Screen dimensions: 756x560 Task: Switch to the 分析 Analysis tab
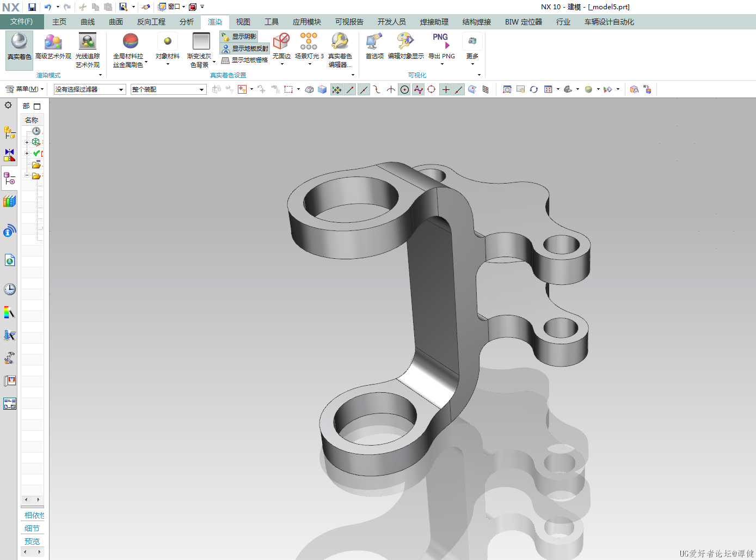[187, 22]
